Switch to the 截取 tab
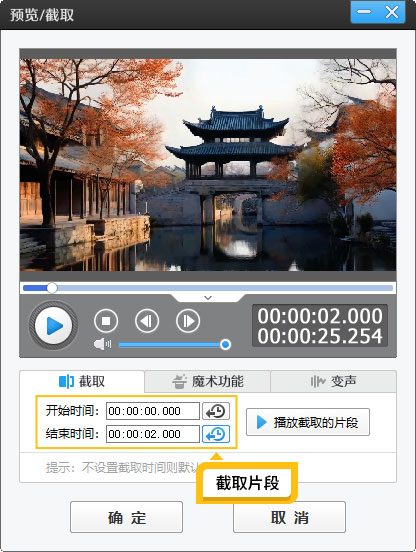The image size is (416, 552). click(82, 381)
